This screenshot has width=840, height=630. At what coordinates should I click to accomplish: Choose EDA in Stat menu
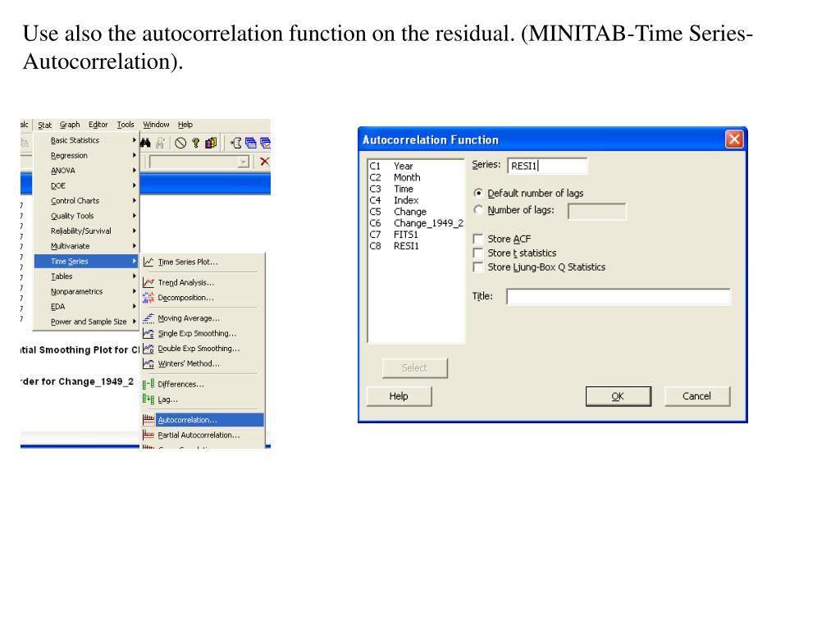click(x=85, y=307)
